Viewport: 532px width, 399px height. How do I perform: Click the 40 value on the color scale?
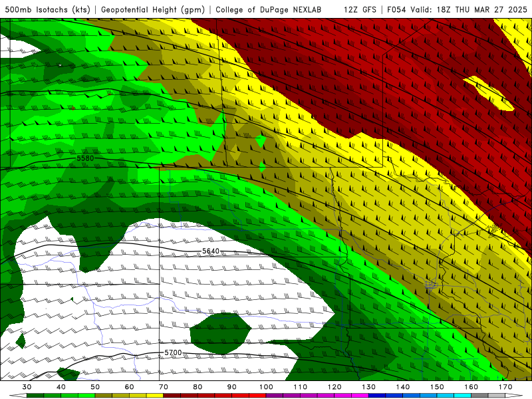click(61, 387)
